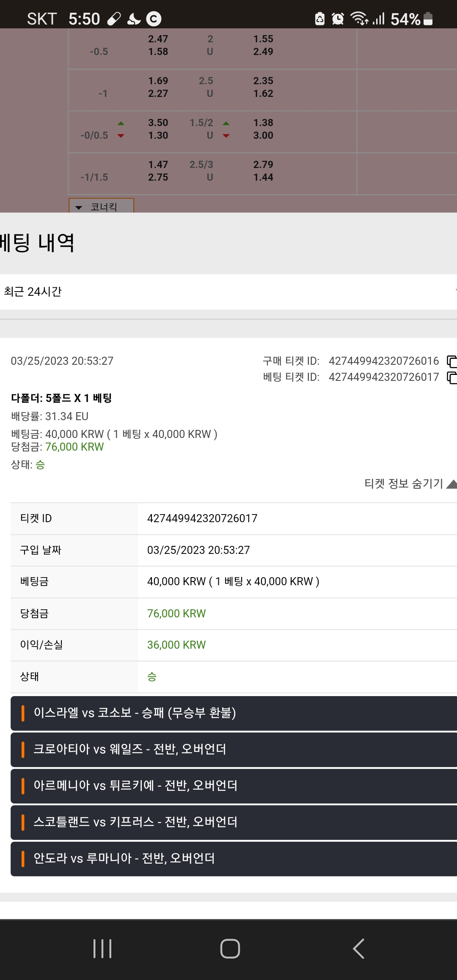Open 스코틀랜드 vs 키프러스 bet details

234,822
